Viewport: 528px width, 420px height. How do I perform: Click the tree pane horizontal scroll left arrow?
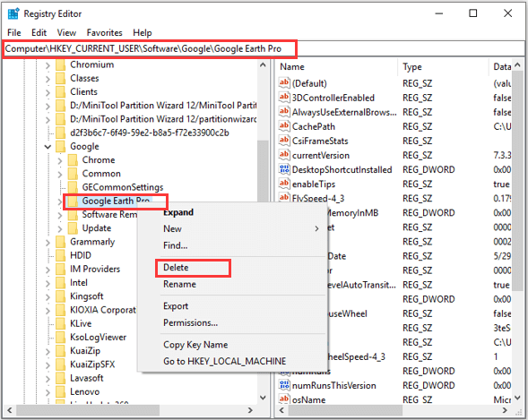[10, 410]
